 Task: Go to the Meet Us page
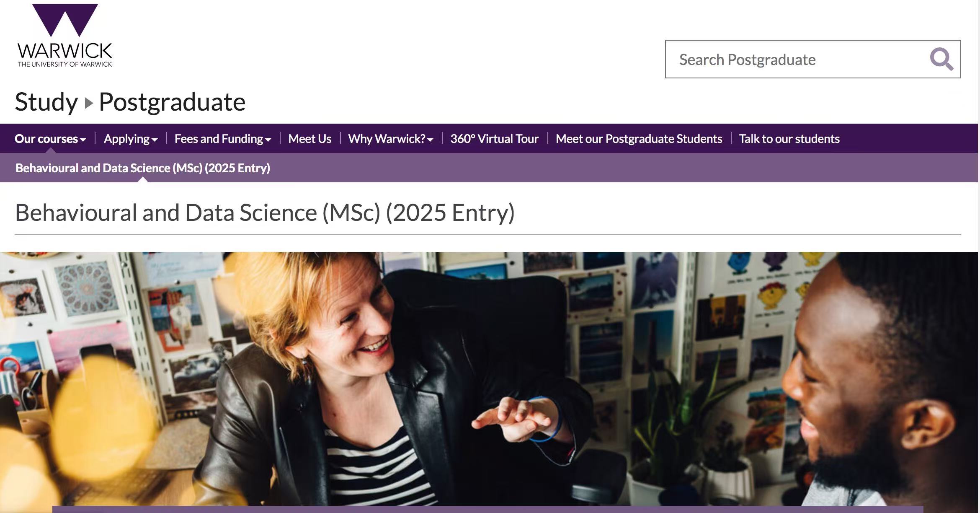point(309,139)
